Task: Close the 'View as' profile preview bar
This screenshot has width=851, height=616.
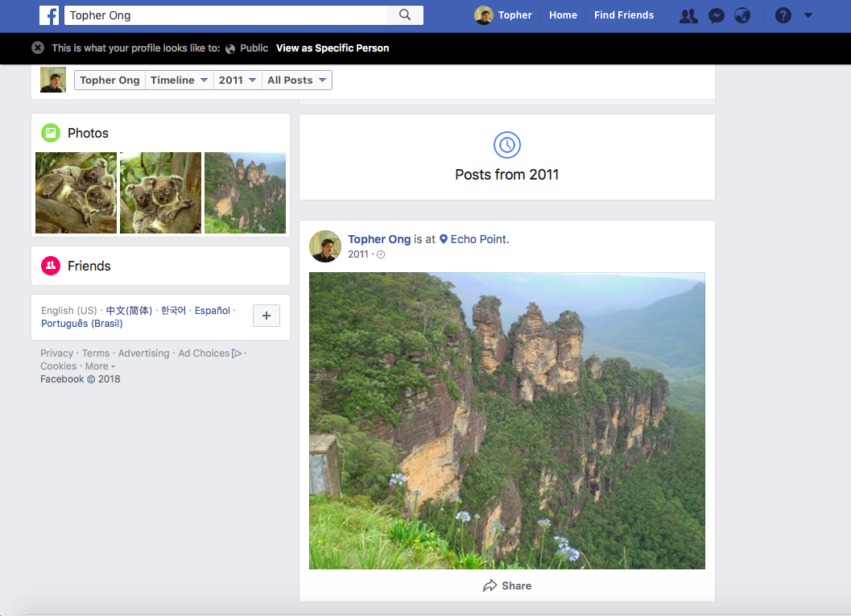Action: 38,48
